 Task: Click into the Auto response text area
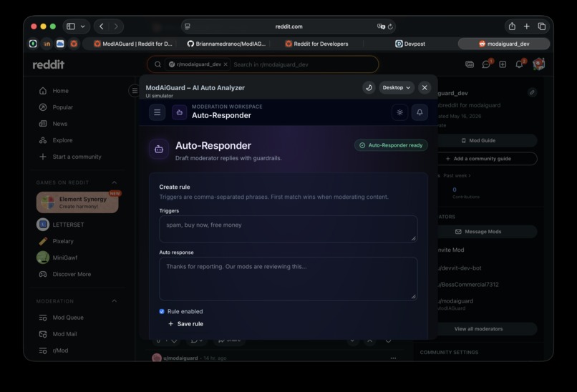[288, 279]
